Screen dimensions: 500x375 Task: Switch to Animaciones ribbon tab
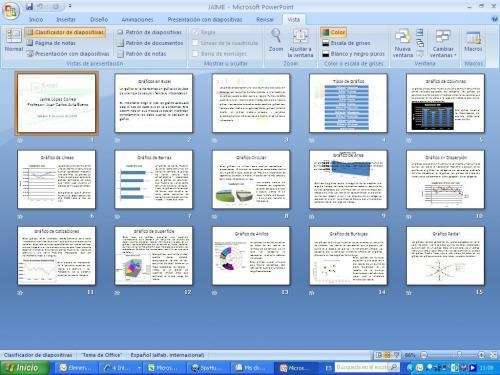tap(137, 20)
